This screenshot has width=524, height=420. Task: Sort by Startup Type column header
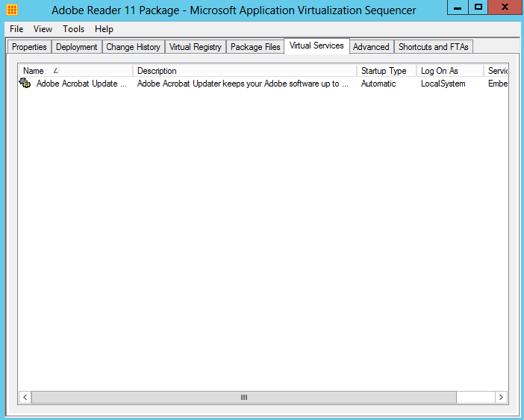pyautogui.click(x=387, y=71)
